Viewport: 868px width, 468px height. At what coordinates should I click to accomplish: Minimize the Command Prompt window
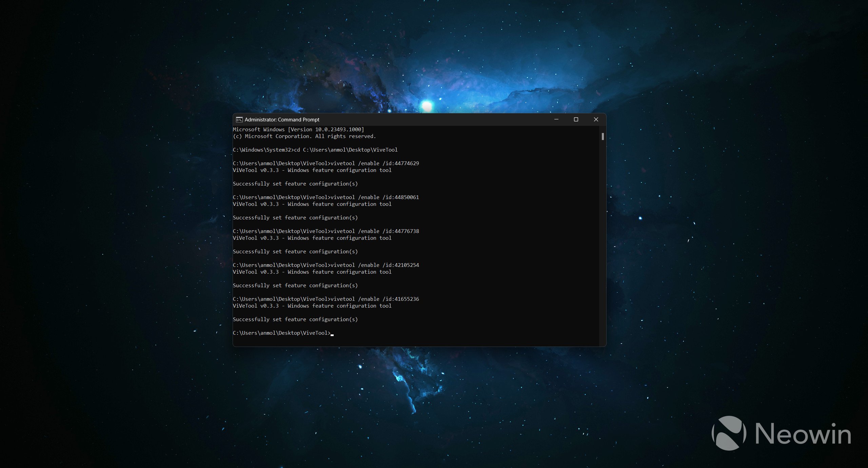(x=556, y=119)
